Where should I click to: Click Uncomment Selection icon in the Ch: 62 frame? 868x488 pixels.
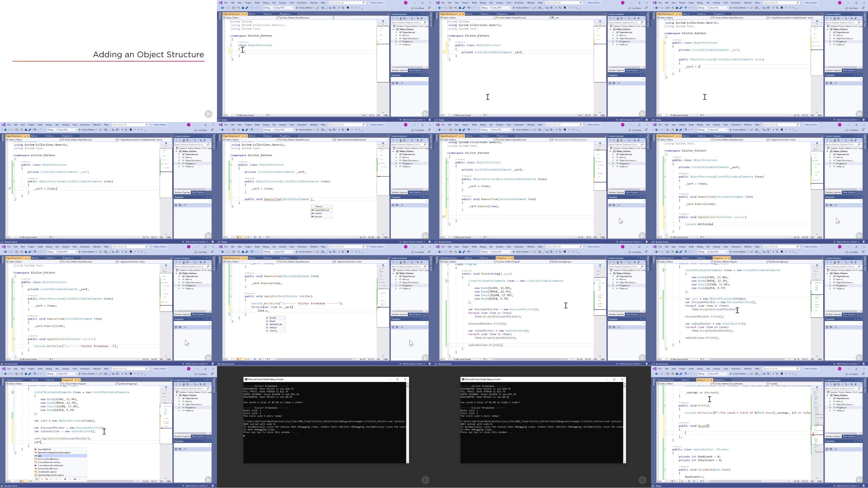tap(126, 252)
